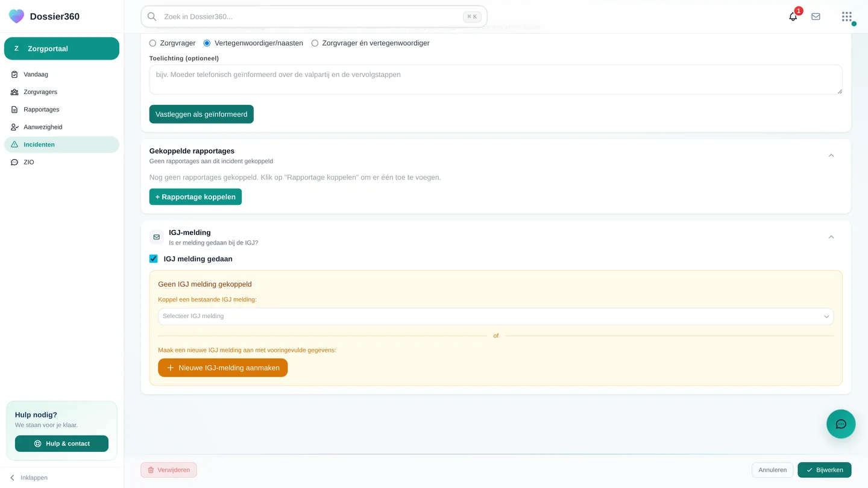This screenshot has height=488, width=868.
Task: Click the Dossier360 heart logo
Action: (17, 16)
